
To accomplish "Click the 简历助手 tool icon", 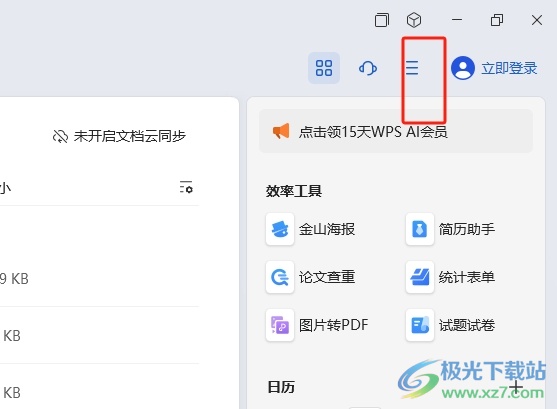I will pyautogui.click(x=420, y=229).
